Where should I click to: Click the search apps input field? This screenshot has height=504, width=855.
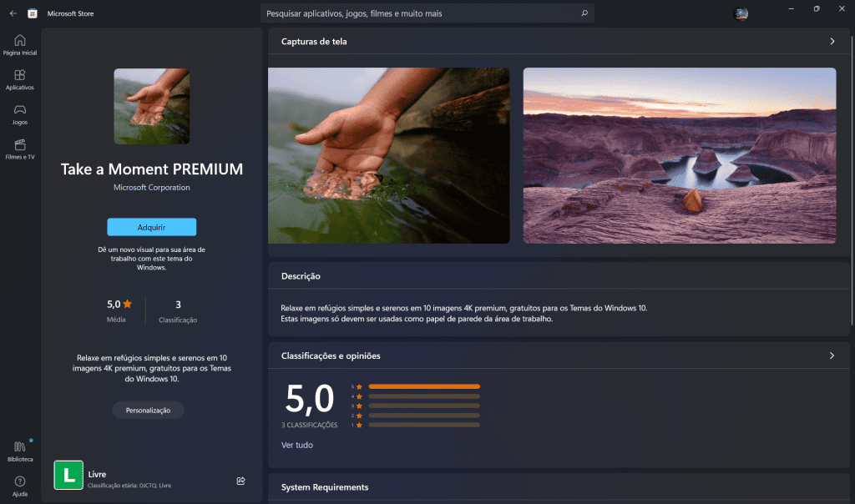coord(420,13)
